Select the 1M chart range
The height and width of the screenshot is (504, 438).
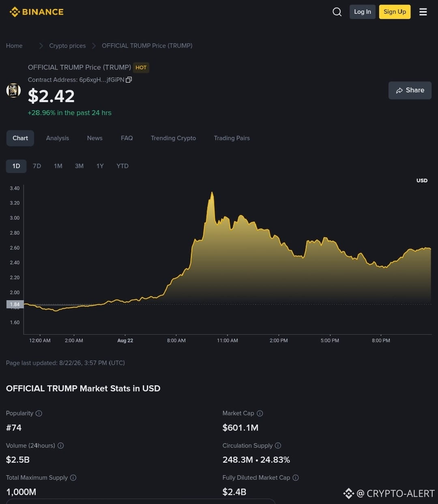[58, 166]
